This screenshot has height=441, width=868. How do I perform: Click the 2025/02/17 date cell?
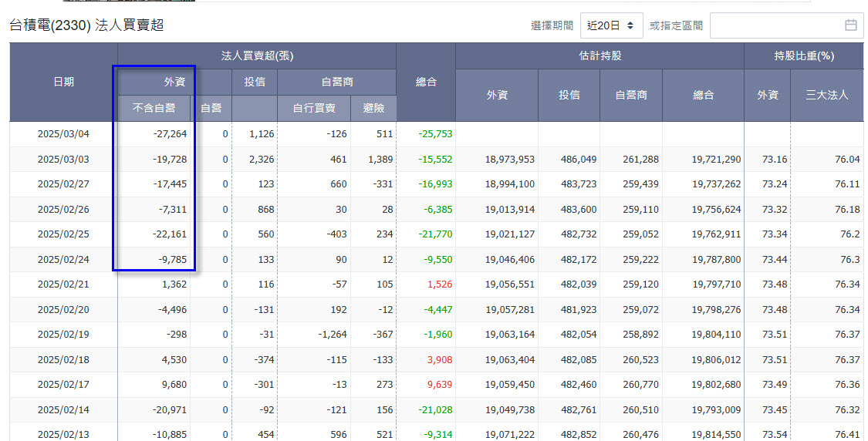63,385
